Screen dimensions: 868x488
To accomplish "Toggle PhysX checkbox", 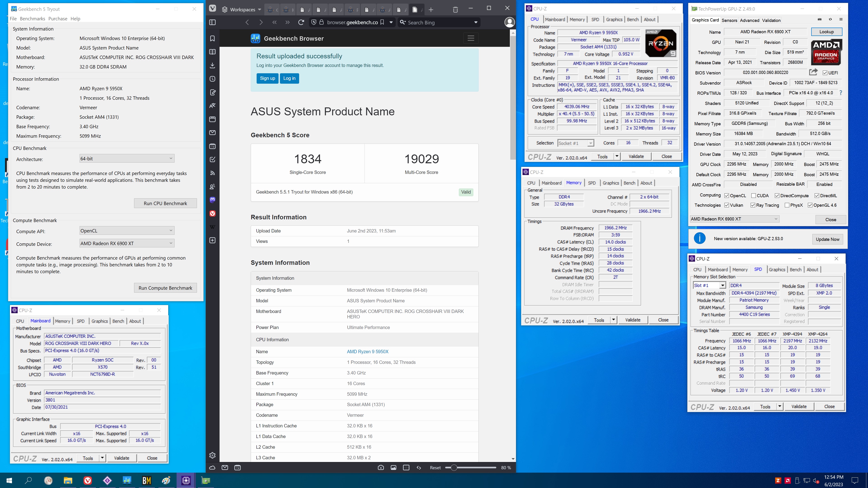I will 787,205.
